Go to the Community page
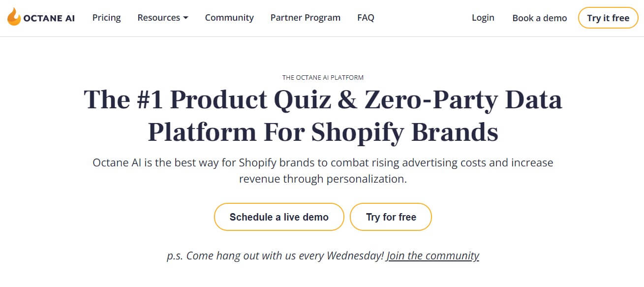The width and height of the screenshot is (644, 287). (229, 18)
